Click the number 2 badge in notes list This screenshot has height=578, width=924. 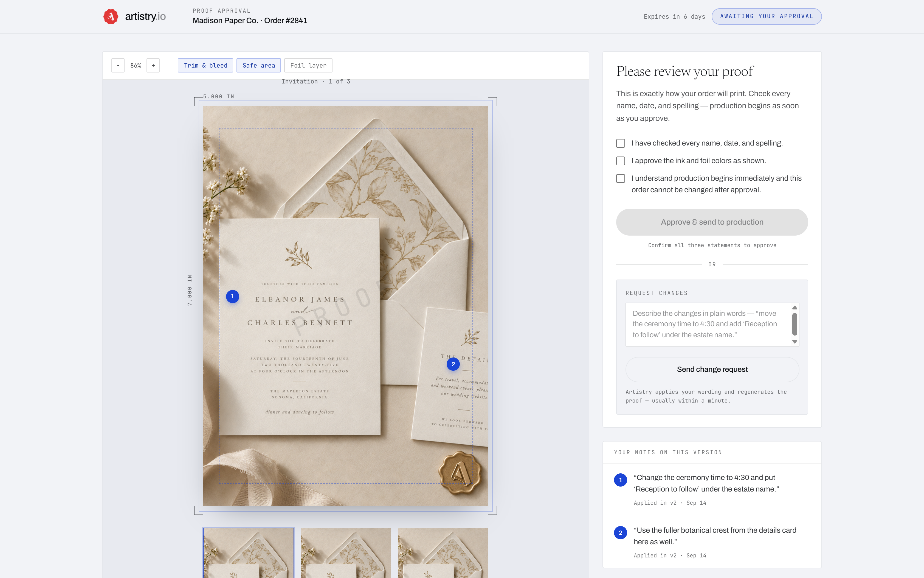pos(621,533)
